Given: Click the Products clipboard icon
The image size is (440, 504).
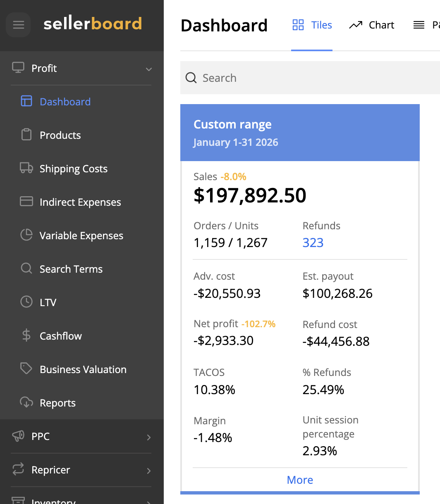Looking at the screenshot, I should pos(26,135).
